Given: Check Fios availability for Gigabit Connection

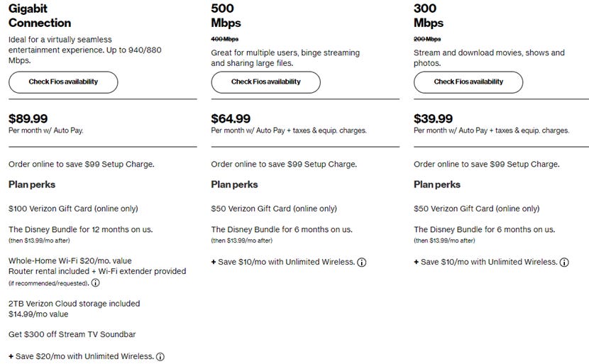Looking at the screenshot, I should (63, 82).
